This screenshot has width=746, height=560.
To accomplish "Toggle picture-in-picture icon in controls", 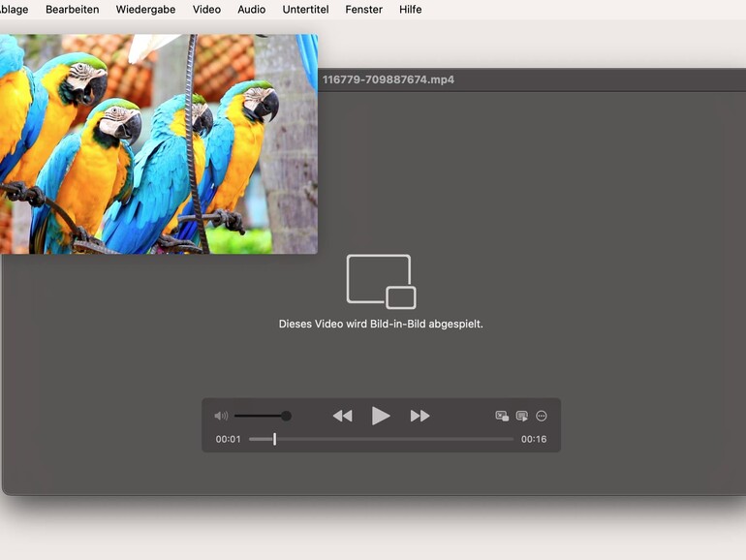I will pyautogui.click(x=502, y=416).
